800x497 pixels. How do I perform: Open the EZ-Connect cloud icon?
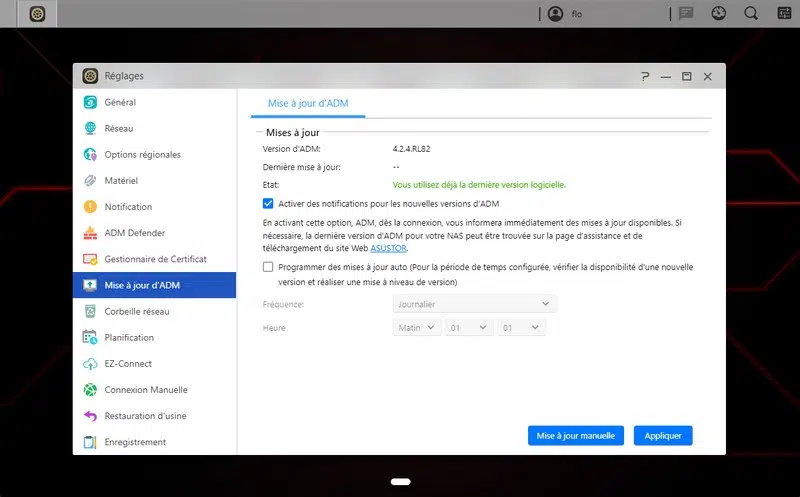tap(90, 364)
